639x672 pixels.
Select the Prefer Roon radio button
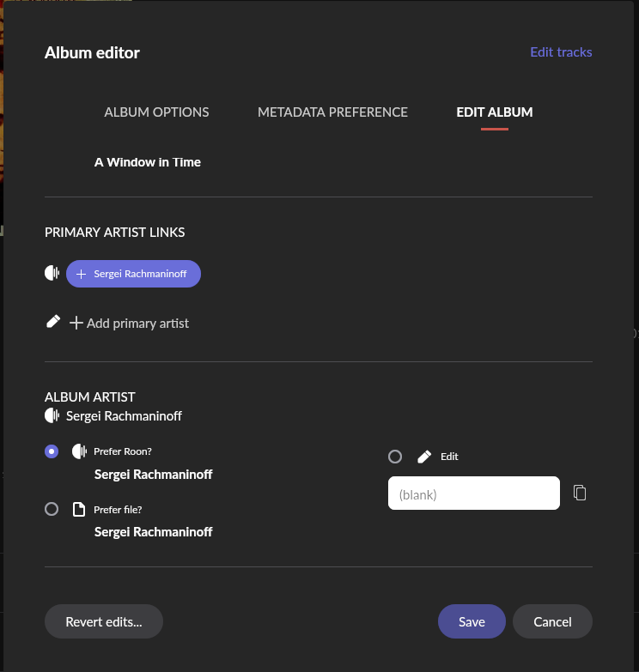[52, 451]
